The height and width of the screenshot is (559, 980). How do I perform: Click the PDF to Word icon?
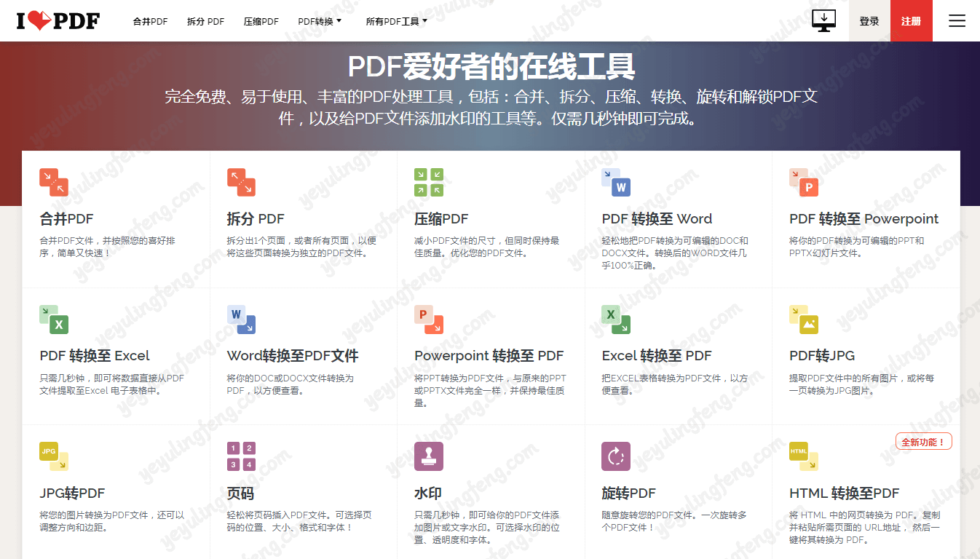click(x=616, y=183)
